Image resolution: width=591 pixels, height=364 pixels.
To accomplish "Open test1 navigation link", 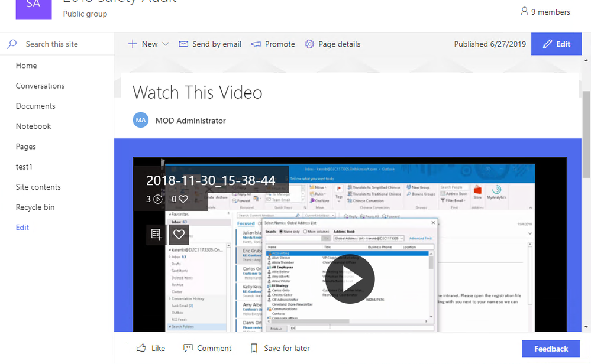I will point(24,167).
